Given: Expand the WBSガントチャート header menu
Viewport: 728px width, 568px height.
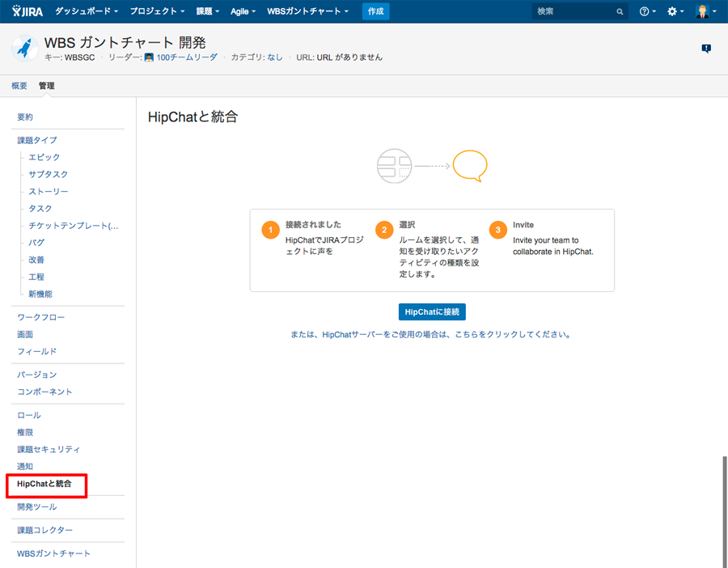Looking at the screenshot, I should coord(308,11).
